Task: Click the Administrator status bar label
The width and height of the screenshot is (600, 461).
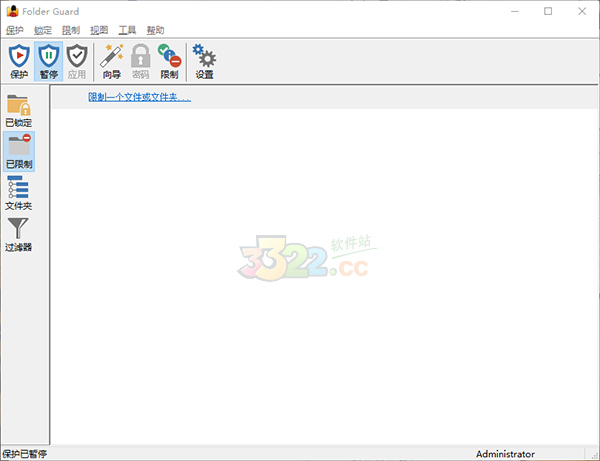Action: 505,454
